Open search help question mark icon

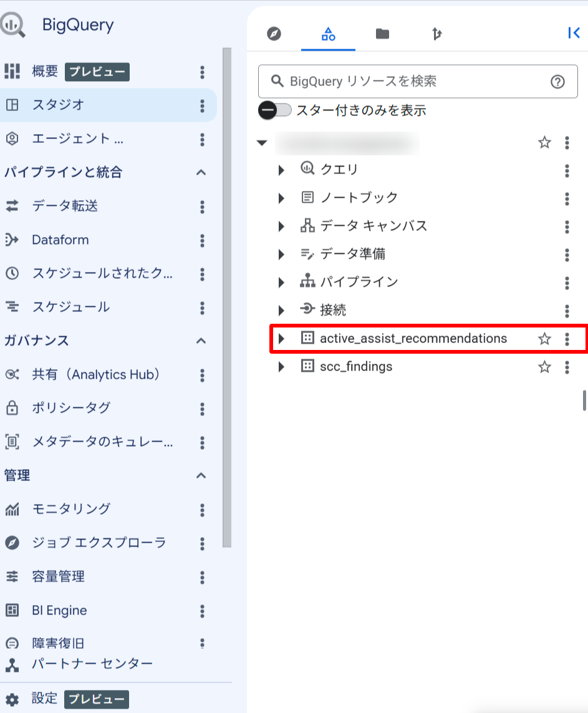tap(557, 82)
